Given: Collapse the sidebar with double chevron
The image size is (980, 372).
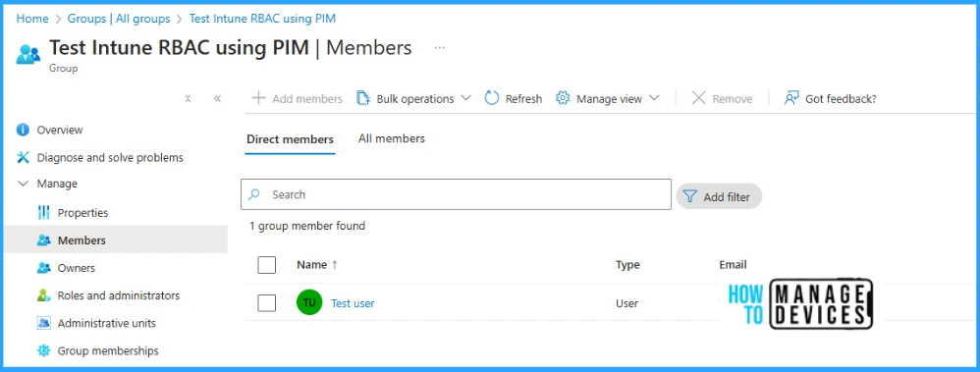Looking at the screenshot, I should coord(217,99).
